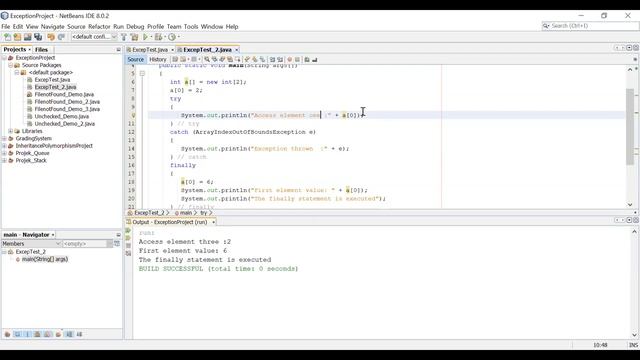Click the Save All toolbar icon

coord(38,37)
